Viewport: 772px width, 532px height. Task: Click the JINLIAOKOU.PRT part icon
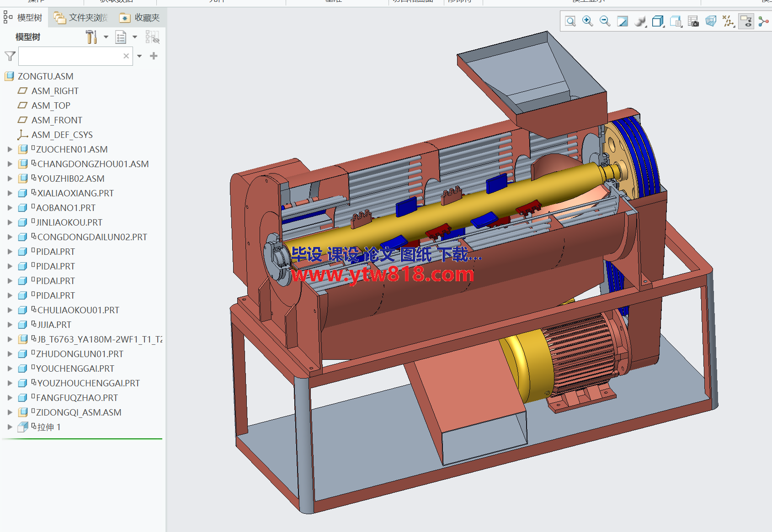coord(22,222)
